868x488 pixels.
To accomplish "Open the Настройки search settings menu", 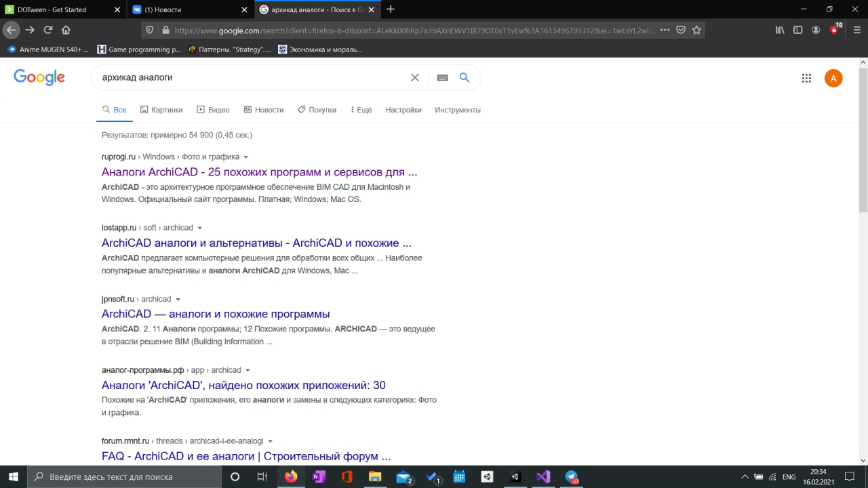I will coord(403,110).
